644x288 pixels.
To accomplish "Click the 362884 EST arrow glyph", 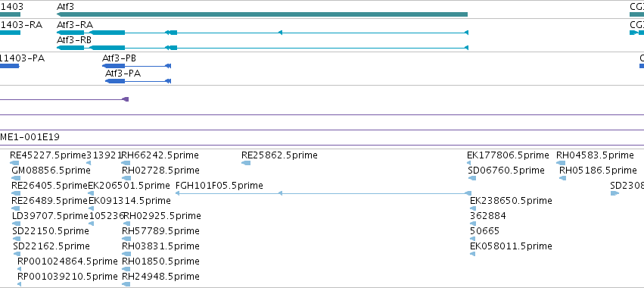I will tap(473, 224).
